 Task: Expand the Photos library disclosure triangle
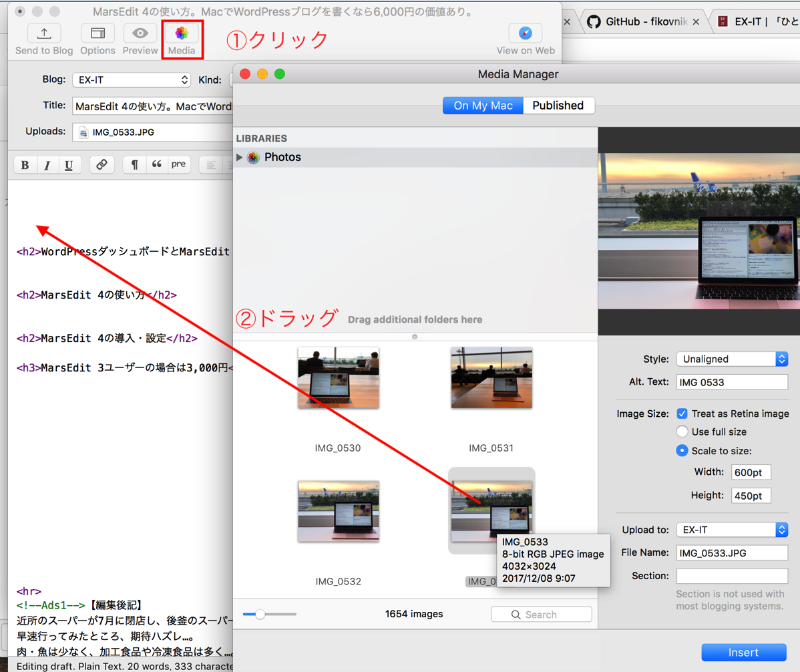[239, 157]
